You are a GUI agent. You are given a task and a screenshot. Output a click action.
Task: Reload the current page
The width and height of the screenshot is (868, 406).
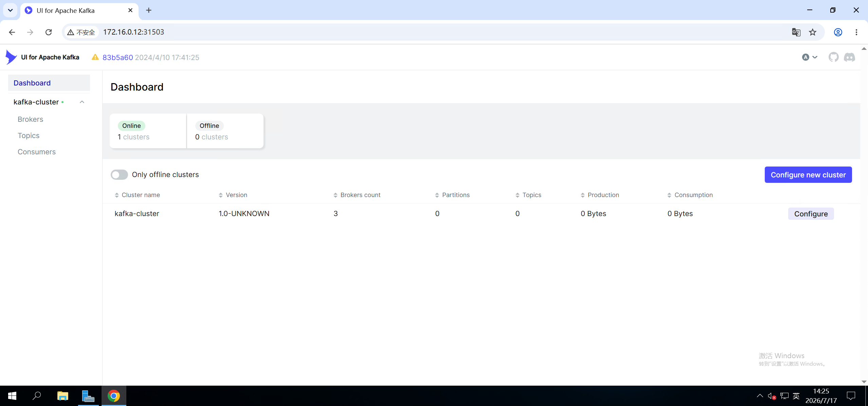pyautogui.click(x=49, y=32)
